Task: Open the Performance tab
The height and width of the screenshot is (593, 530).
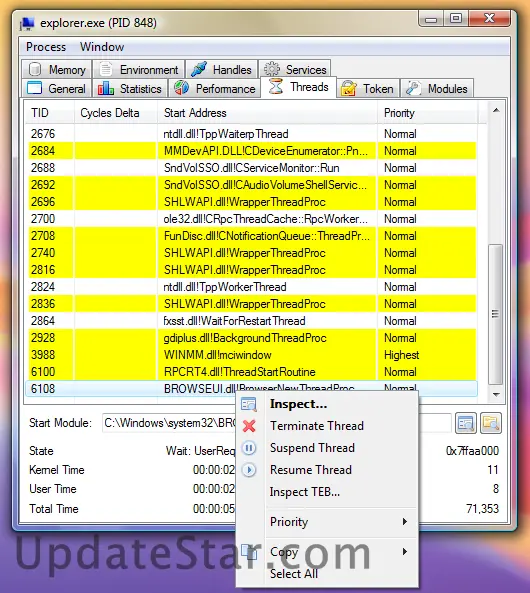Action: click(214, 88)
